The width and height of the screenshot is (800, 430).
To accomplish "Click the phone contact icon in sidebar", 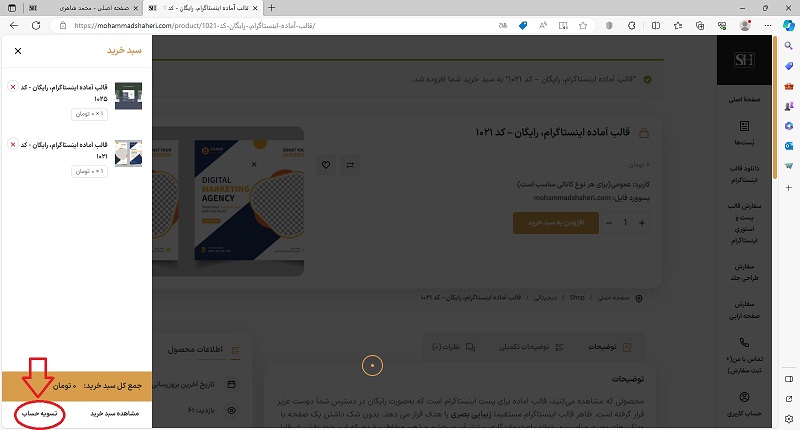I will coord(744,342).
